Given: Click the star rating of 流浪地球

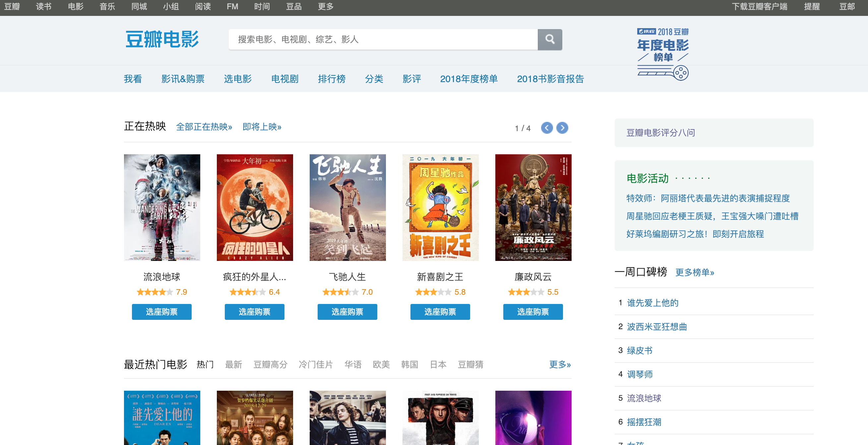Looking at the screenshot, I should 155,292.
